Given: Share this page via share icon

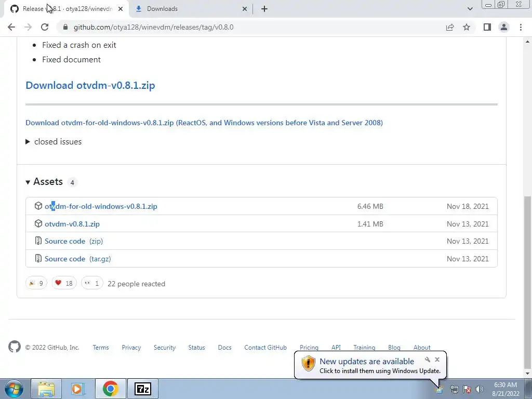Looking at the screenshot, I should pyautogui.click(x=450, y=27).
